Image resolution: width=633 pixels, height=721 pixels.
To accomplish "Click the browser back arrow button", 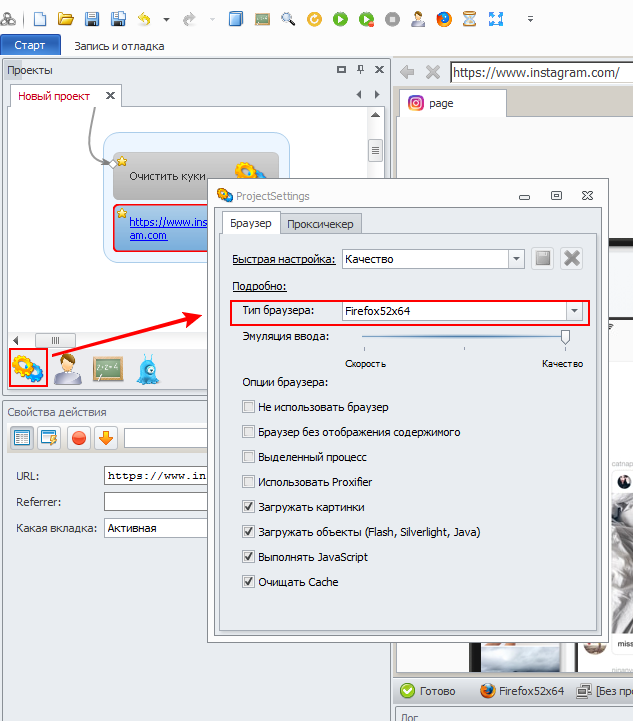I will pyautogui.click(x=407, y=72).
